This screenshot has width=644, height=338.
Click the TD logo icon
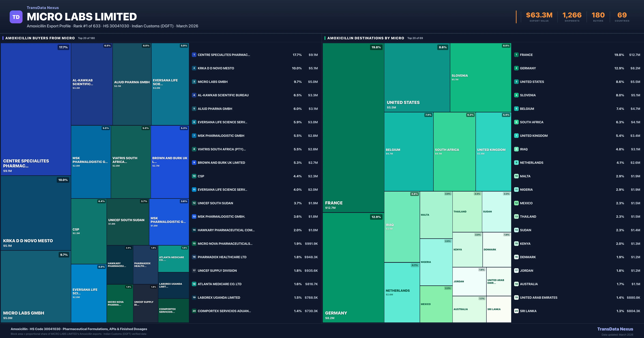tap(16, 17)
